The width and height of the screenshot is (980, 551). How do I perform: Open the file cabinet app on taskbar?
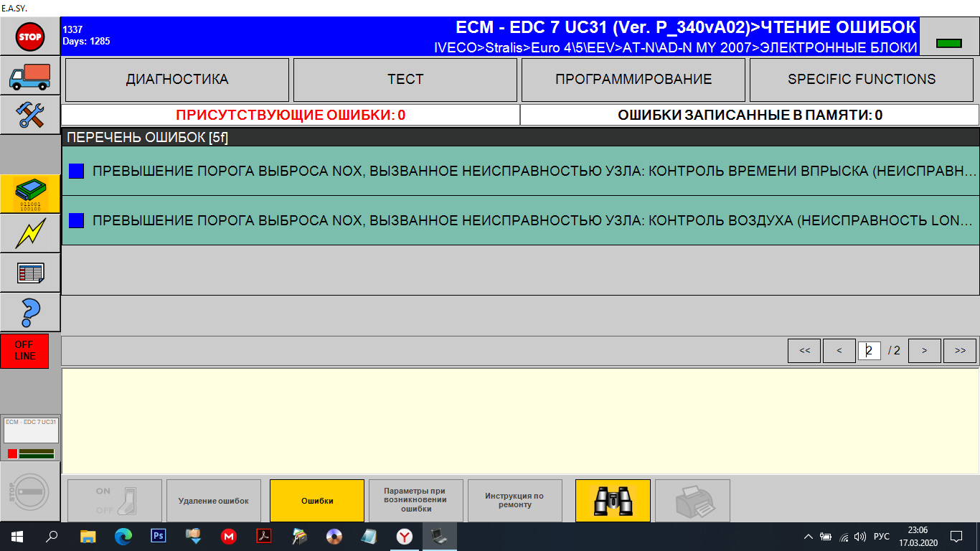[x=299, y=537]
